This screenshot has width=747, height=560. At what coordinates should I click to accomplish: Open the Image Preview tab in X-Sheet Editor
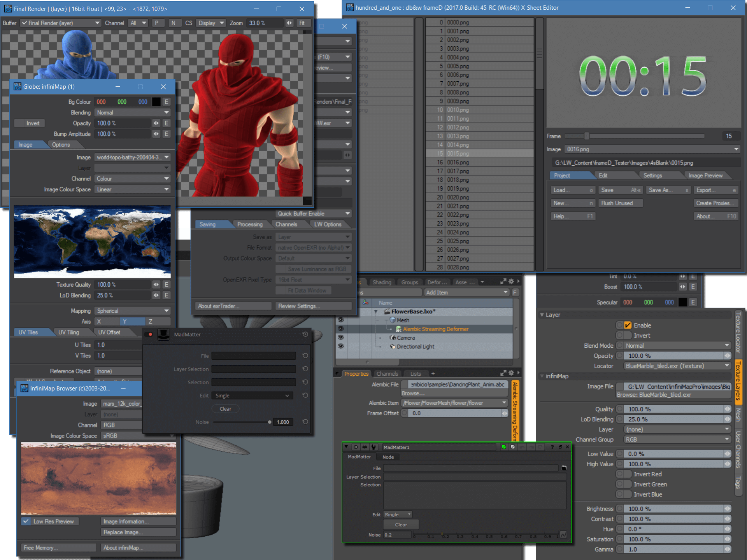tap(705, 175)
